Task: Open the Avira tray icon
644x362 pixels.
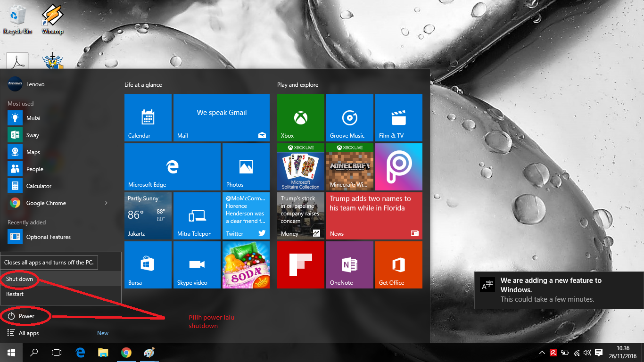Action: (x=553, y=353)
